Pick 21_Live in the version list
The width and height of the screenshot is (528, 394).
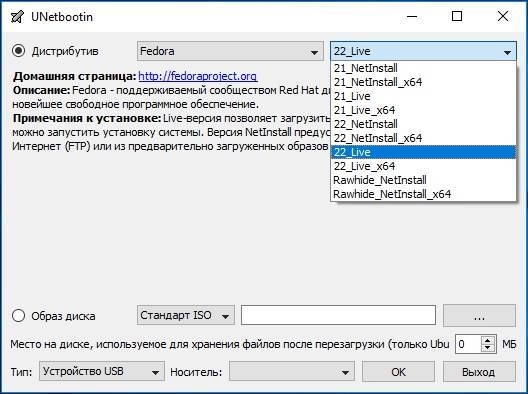click(x=423, y=96)
